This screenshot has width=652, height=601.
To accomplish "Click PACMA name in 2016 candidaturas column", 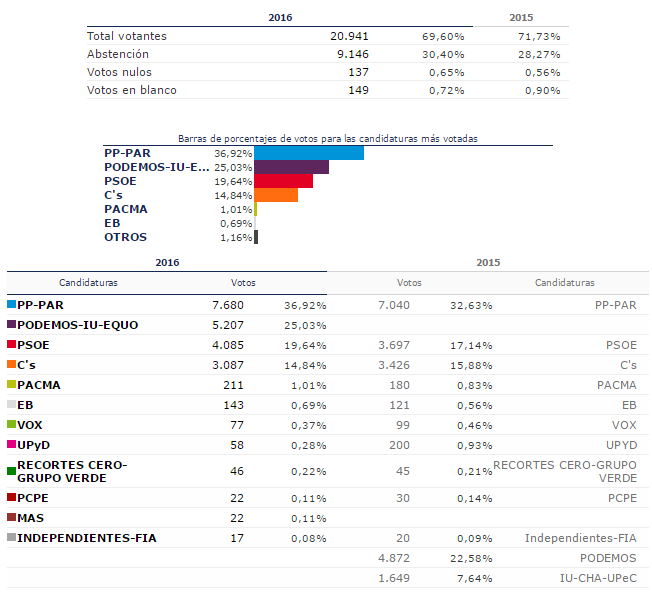I will (x=39, y=385).
